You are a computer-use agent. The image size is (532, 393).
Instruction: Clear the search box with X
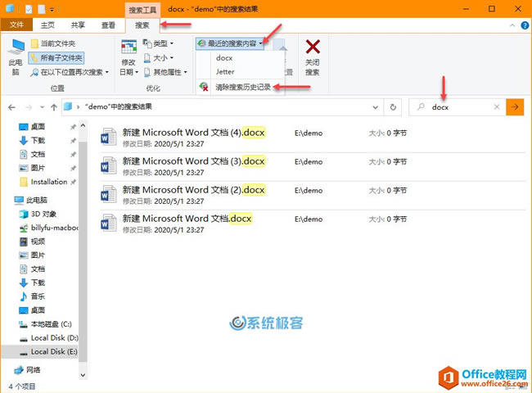coord(497,107)
